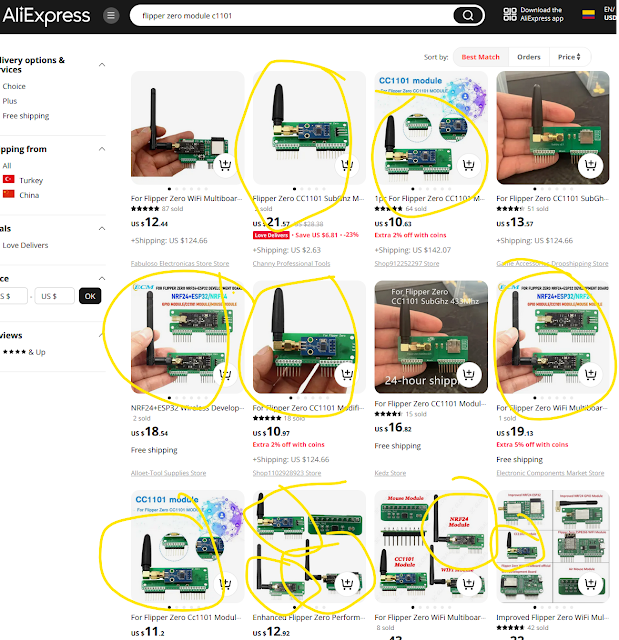Add US $10.63 CC1101 module to cart
The height and width of the screenshot is (640, 619).
468,165
